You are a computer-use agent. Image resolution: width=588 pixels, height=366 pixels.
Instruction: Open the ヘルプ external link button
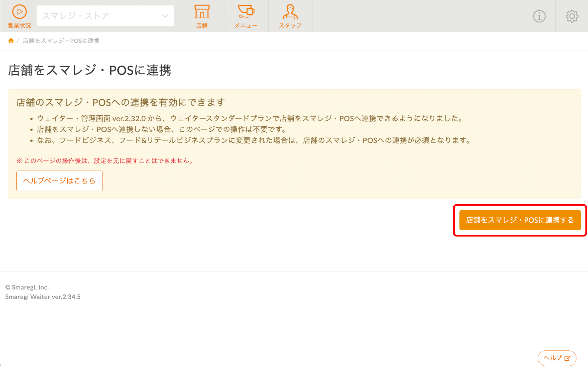tap(557, 358)
